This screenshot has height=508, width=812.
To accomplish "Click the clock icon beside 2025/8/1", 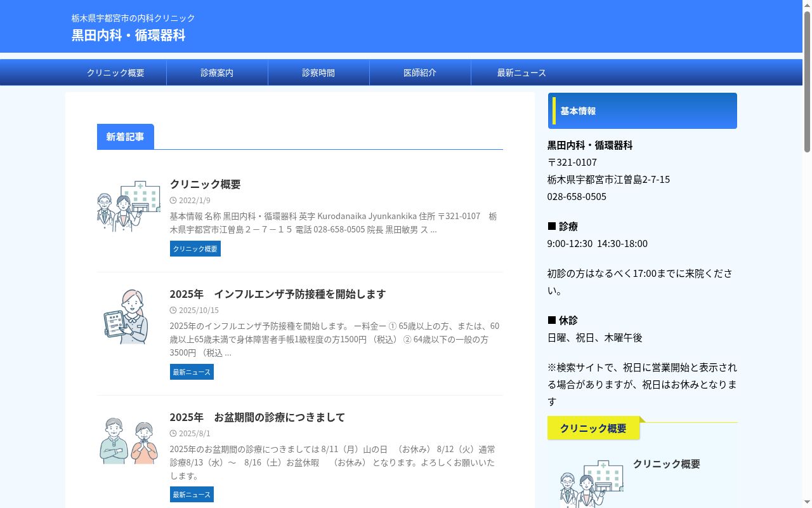I will click(173, 434).
